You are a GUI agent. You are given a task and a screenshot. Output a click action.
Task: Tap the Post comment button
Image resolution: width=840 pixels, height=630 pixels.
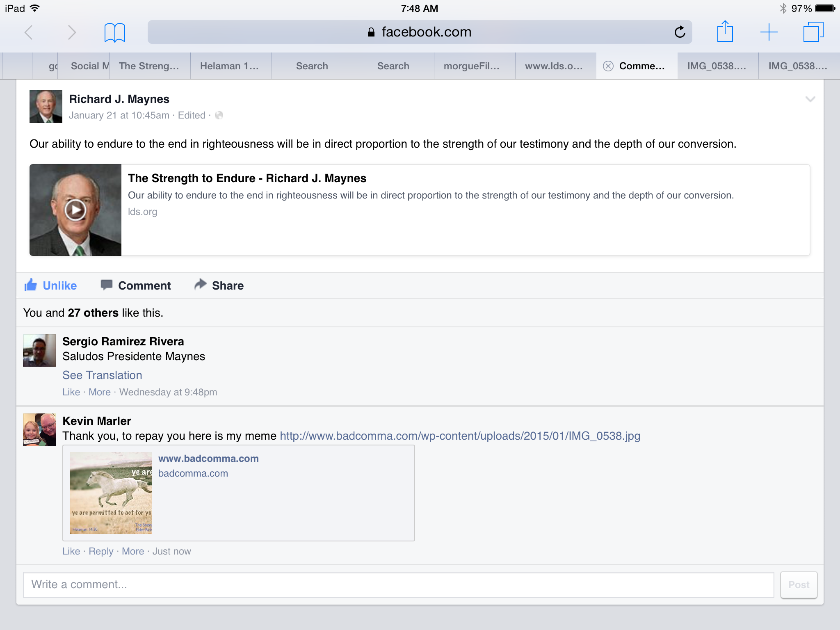[799, 585]
